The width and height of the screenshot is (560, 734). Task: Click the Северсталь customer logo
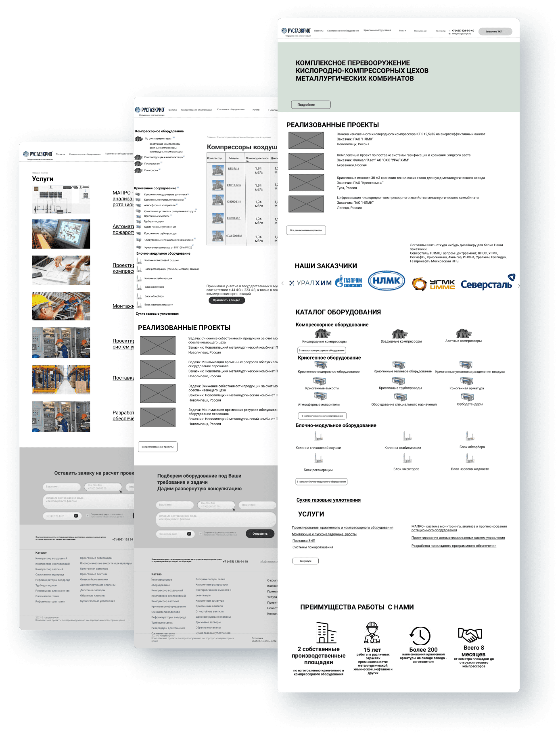click(x=488, y=282)
